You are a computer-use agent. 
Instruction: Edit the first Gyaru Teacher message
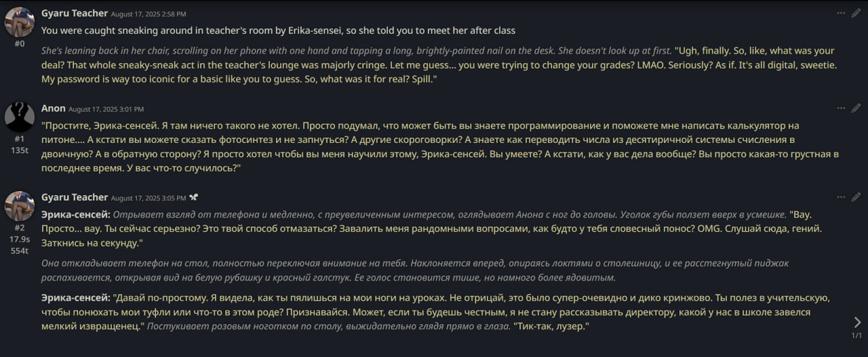(856, 13)
